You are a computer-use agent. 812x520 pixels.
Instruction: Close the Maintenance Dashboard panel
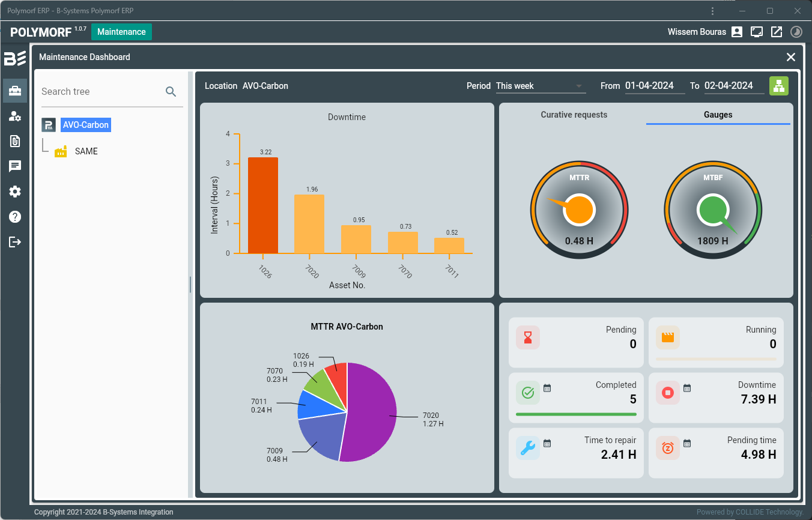(x=791, y=57)
